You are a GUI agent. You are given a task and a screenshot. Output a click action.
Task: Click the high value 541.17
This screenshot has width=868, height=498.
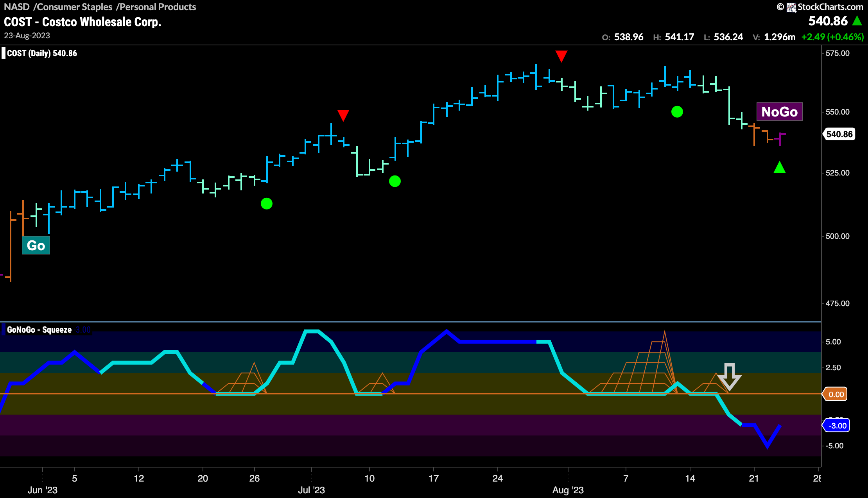click(x=680, y=37)
